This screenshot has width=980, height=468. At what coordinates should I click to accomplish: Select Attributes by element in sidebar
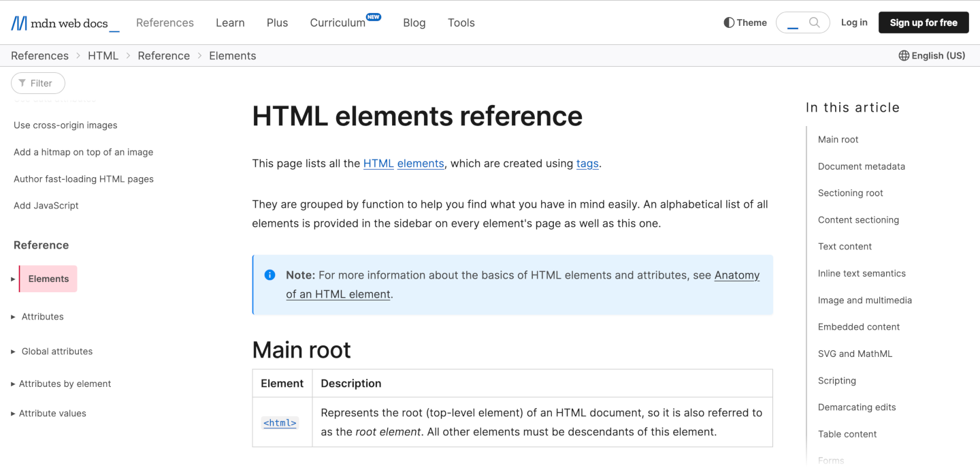coord(65,384)
